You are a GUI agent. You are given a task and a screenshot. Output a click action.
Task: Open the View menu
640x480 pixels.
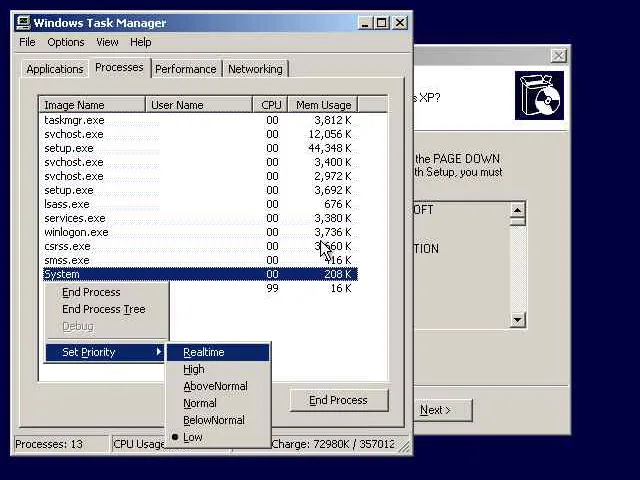click(107, 42)
